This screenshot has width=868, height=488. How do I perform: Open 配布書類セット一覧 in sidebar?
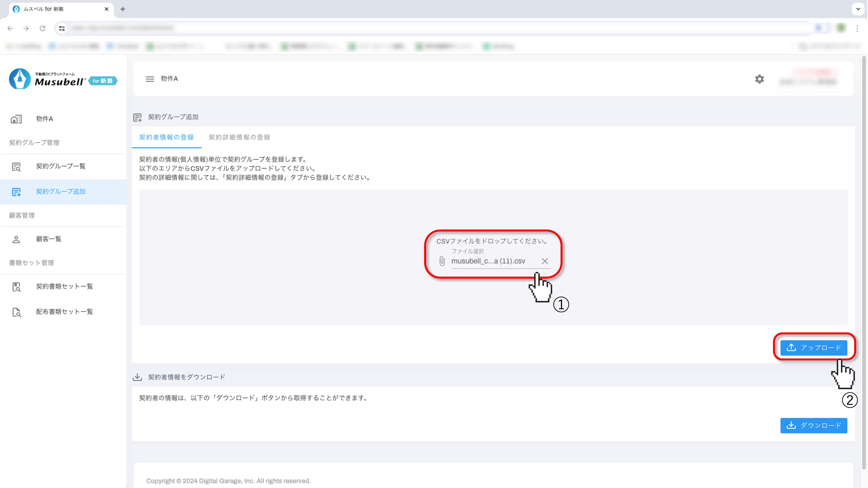[64, 312]
